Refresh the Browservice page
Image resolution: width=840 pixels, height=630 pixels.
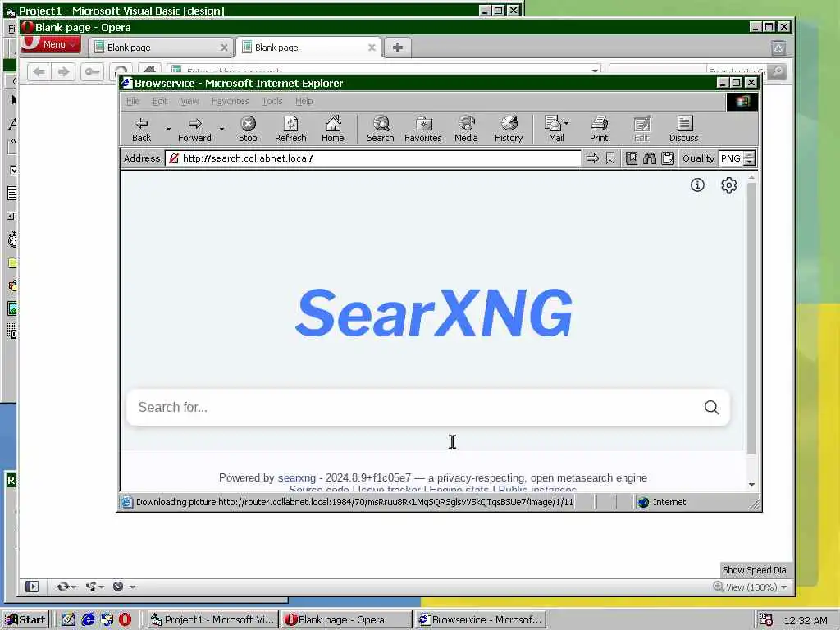290,129
